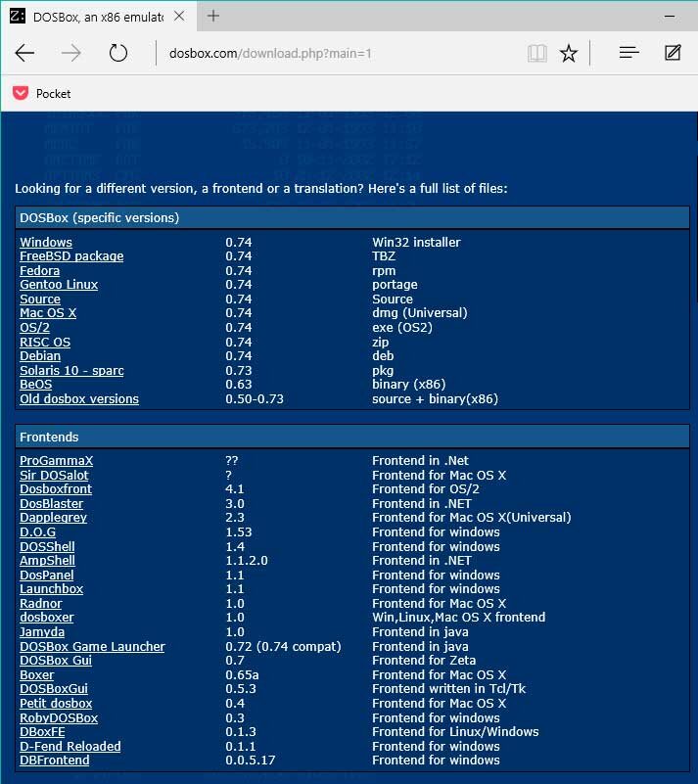This screenshot has width=698, height=784.
Task: Open Pocket from favorites bar
Action: pyautogui.click(x=41, y=94)
